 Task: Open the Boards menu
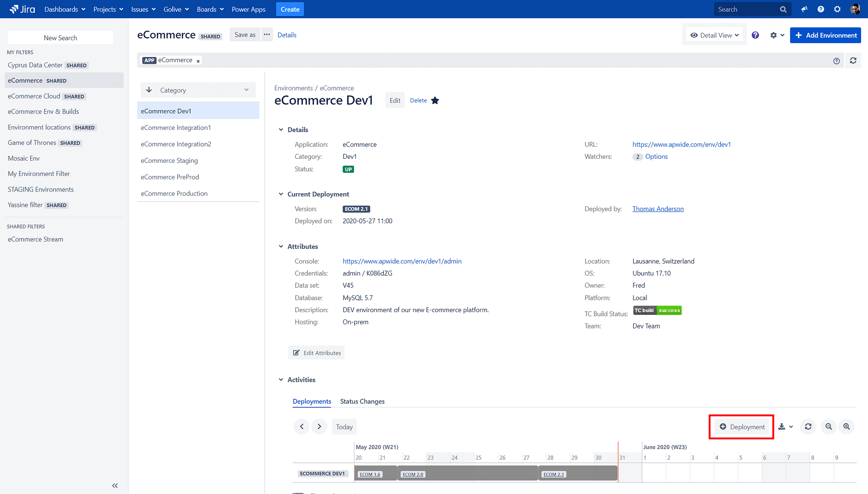pyautogui.click(x=210, y=9)
